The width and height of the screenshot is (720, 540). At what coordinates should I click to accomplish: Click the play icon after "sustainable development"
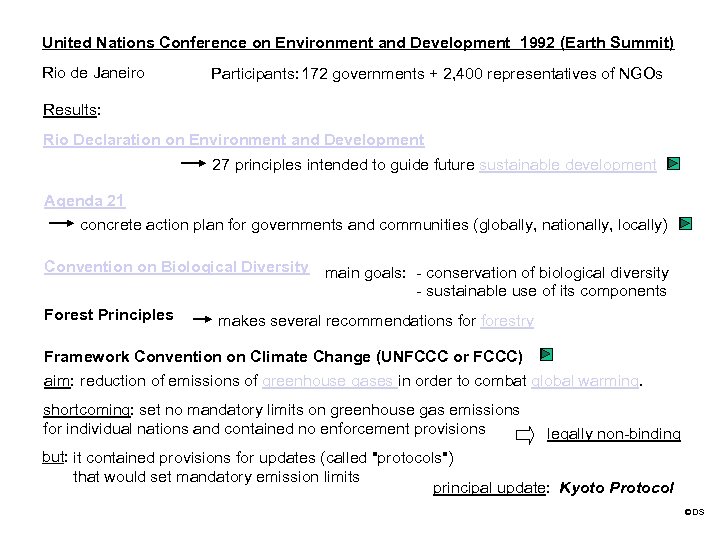[674, 163]
